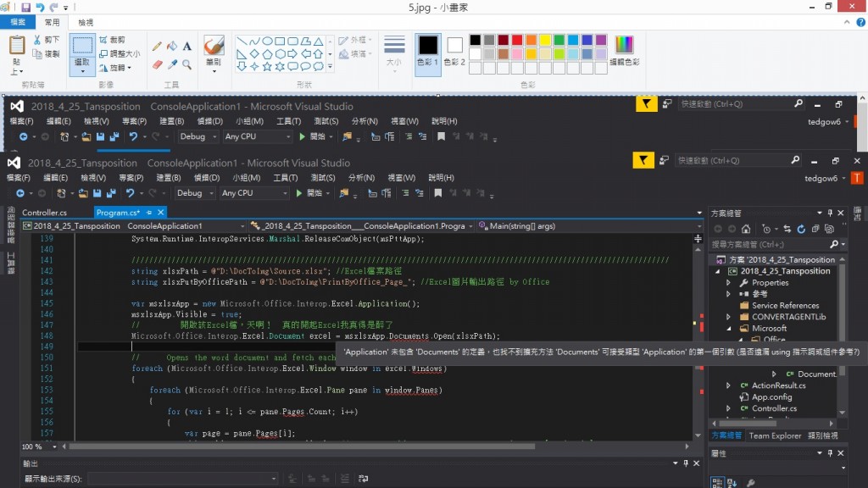This screenshot has height=488, width=868.
Task: Toggle auto-hide pin of Solution Explorer (方案總管) panel
Action: coord(830,213)
